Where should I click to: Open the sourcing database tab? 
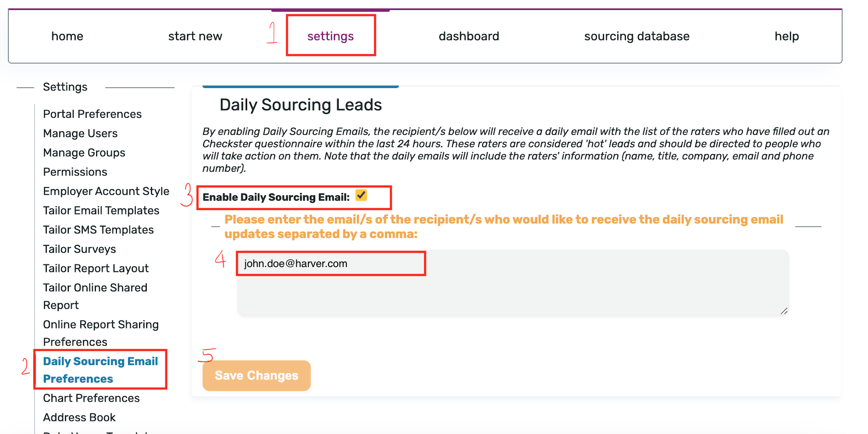click(637, 36)
